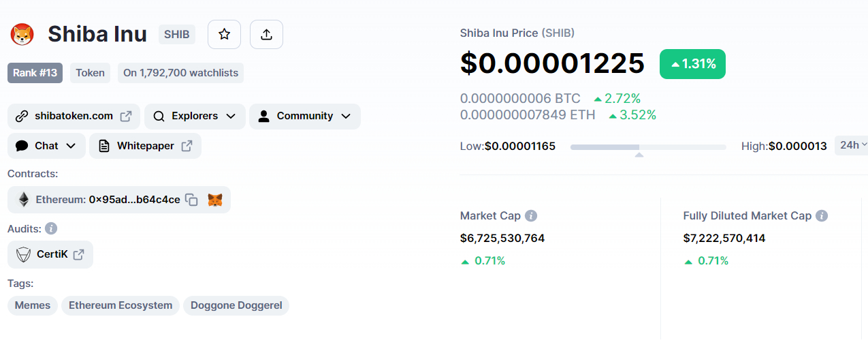Click the share upload icon
Viewport: 868px width, 349px height.
266,34
